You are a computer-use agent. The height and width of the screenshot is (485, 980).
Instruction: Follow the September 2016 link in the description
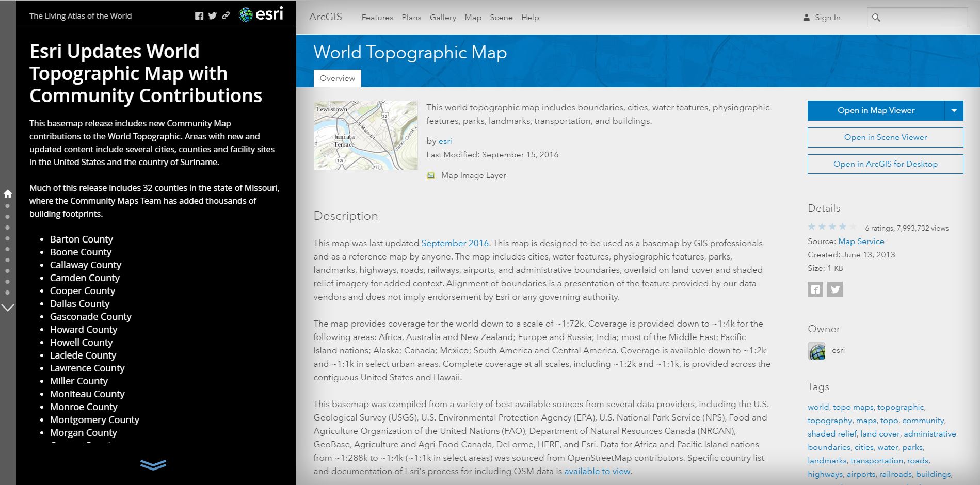pos(455,243)
